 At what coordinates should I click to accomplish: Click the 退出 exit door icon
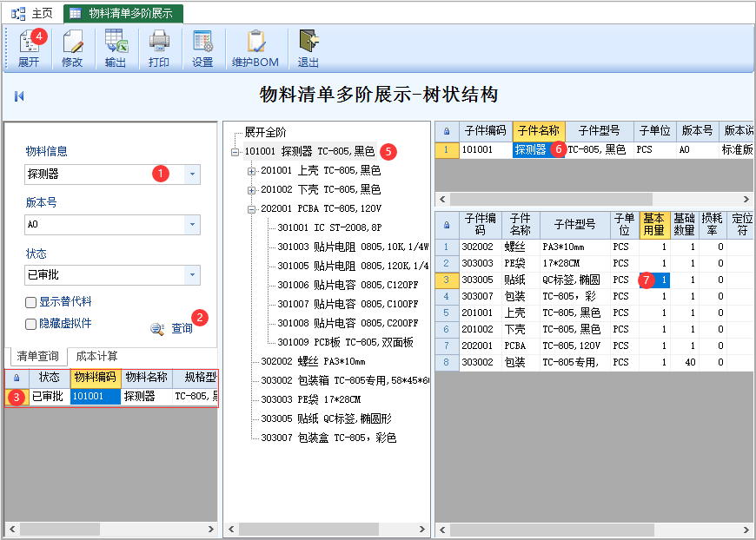point(308,42)
